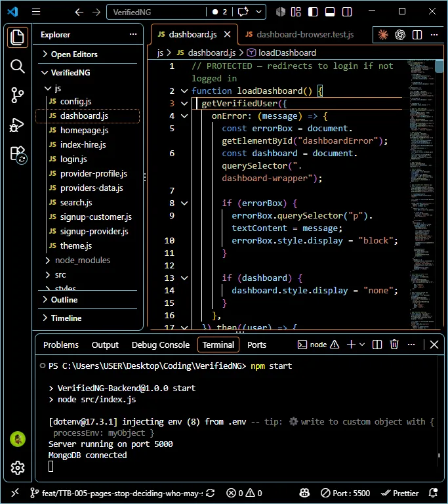448x504 pixels.
Task: Click the node terminal indicator
Action: (318, 345)
